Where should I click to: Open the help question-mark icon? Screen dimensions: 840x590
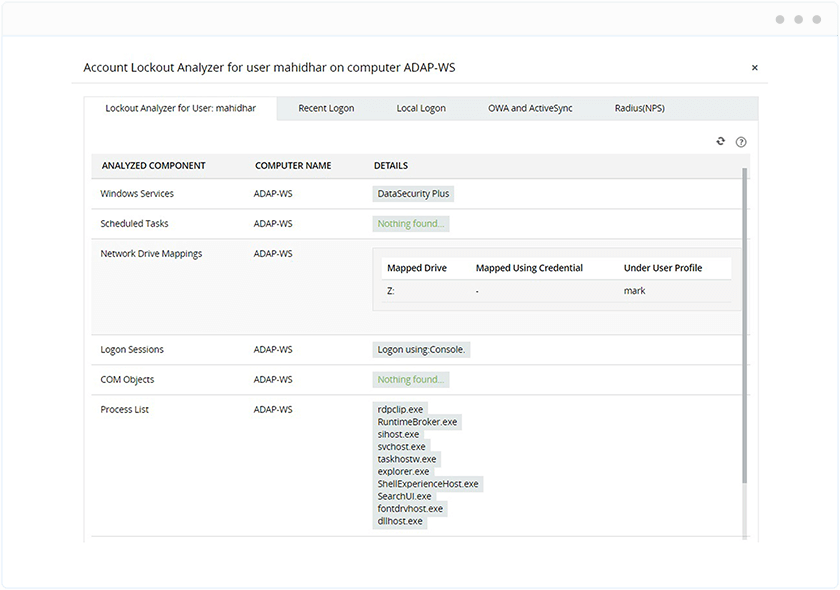click(x=741, y=142)
